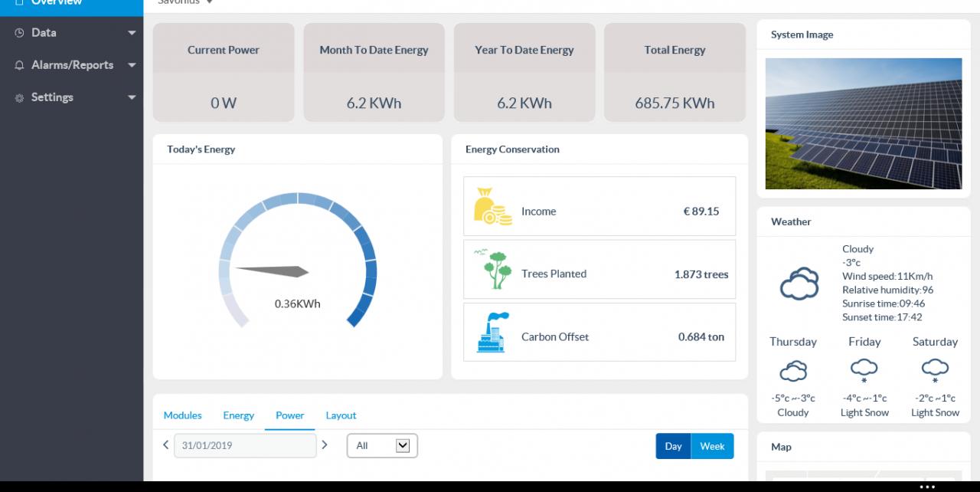Screen dimensions: 980x492
Task: Expand the Data sidebar menu arrow
Action: tap(132, 33)
